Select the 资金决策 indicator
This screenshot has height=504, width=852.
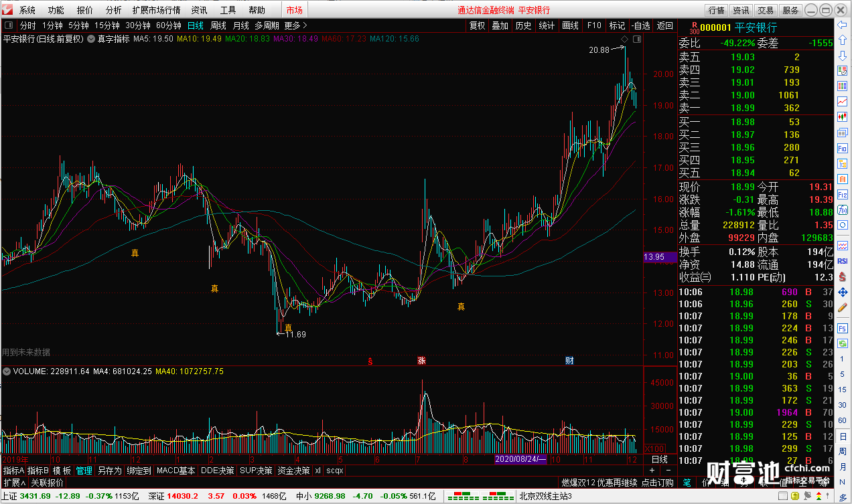[x=293, y=471]
